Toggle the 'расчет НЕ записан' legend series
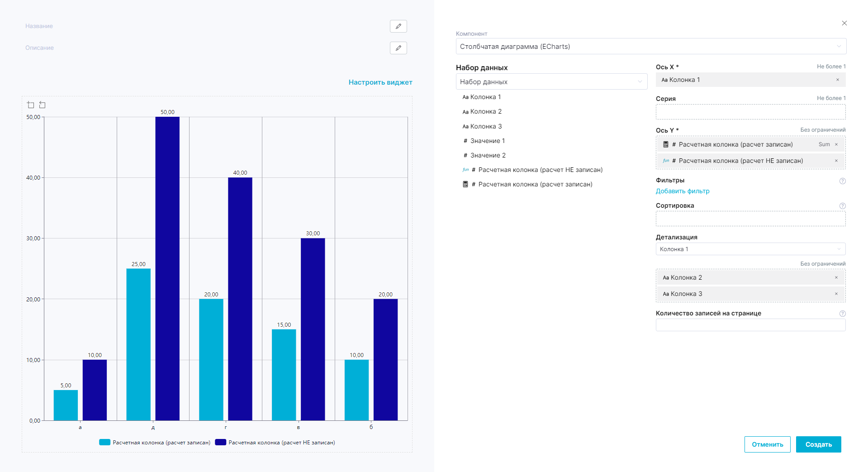Viewport: 868px width, 472px height. (x=275, y=443)
